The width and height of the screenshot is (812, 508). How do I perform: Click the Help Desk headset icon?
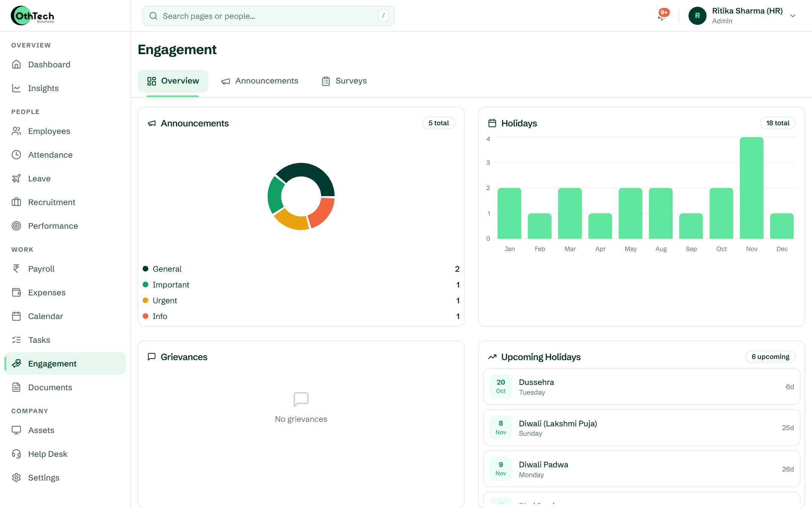coord(16,454)
